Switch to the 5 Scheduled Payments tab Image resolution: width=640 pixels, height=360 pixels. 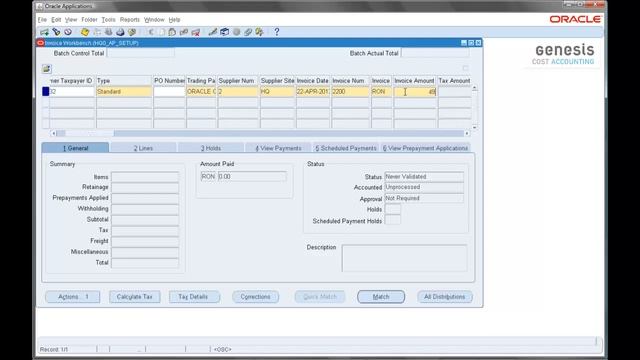pyautogui.click(x=346, y=148)
